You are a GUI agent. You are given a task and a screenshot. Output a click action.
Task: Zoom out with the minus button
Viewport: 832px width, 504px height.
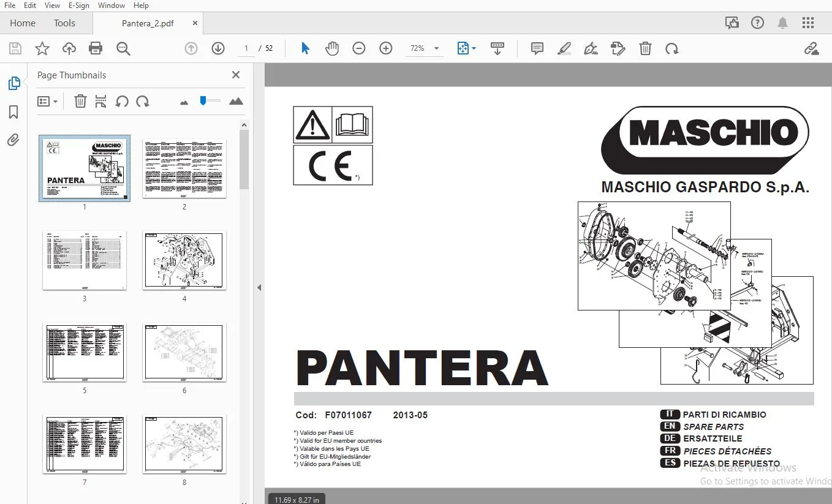(359, 48)
